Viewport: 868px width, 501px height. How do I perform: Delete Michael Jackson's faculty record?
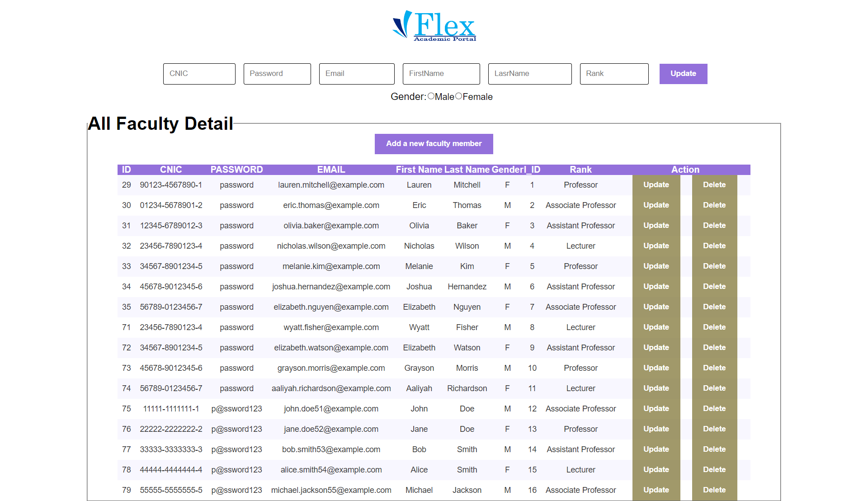point(714,490)
